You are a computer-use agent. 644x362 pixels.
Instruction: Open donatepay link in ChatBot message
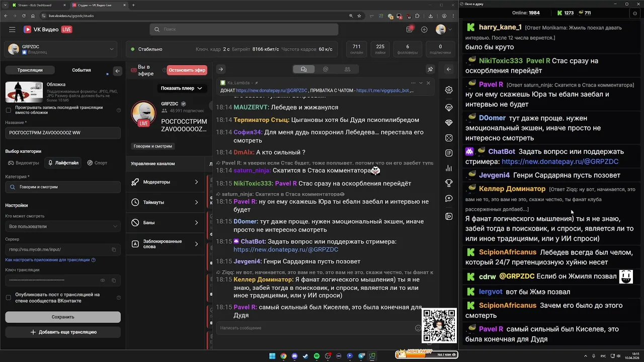(286, 249)
